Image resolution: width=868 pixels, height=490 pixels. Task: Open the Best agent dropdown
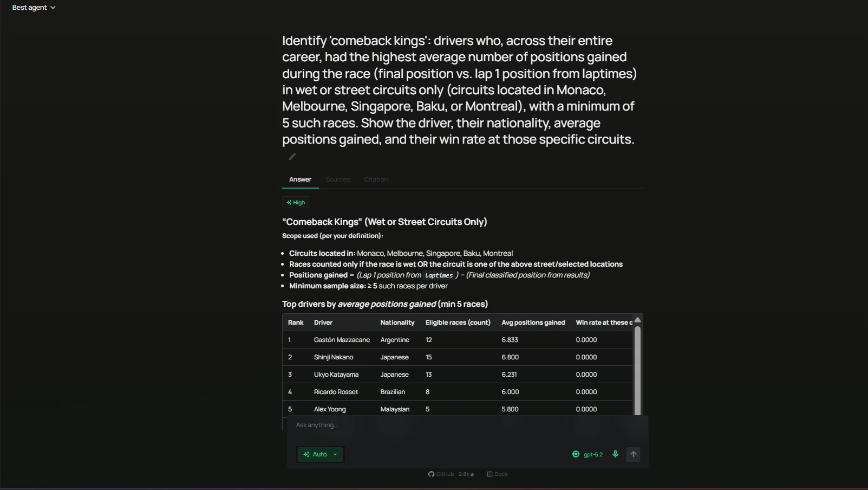point(34,8)
